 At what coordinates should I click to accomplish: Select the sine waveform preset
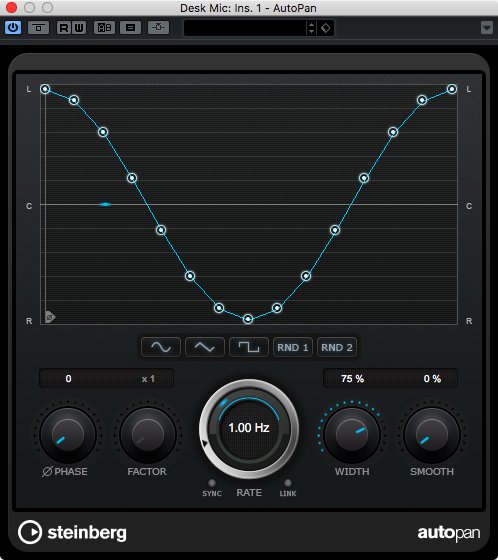[161, 347]
